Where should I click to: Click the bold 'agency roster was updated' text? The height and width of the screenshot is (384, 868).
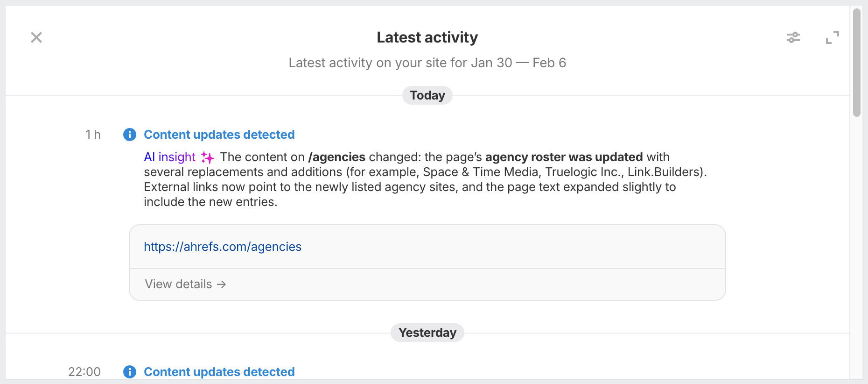click(x=564, y=157)
